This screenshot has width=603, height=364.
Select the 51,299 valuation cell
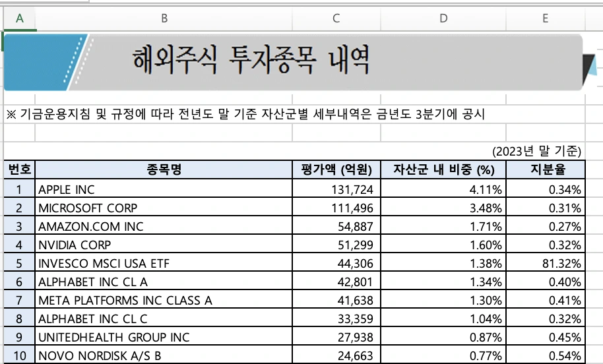336,244
